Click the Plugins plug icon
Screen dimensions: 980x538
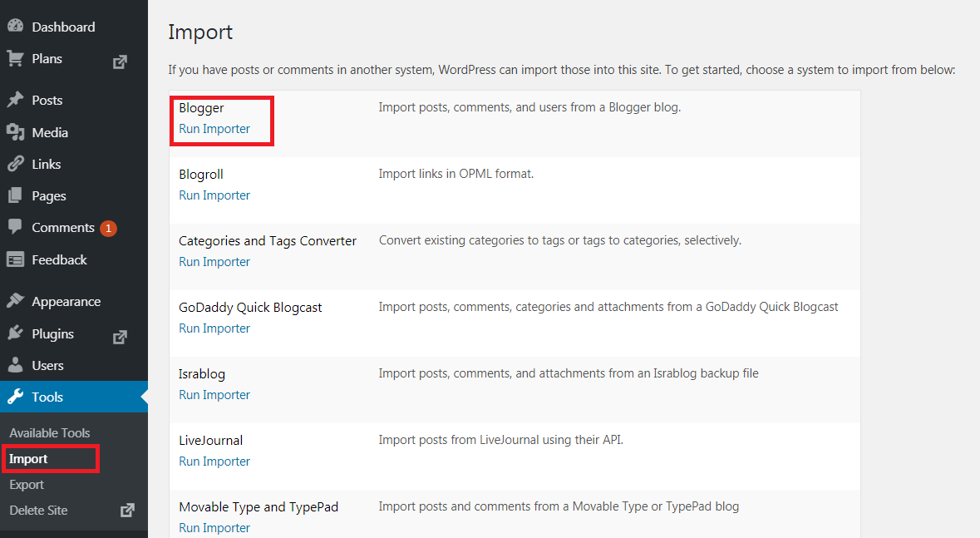[x=16, y=333]
